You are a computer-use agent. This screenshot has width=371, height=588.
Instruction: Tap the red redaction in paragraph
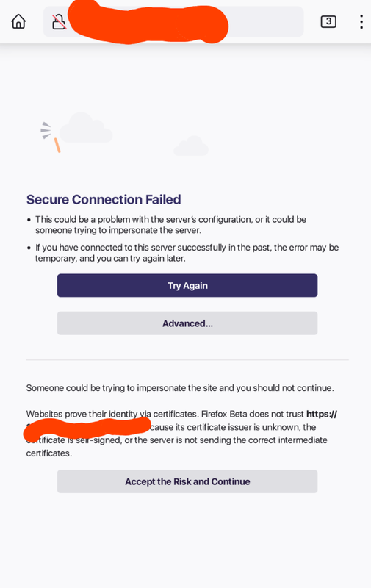(x=87, y=430)
